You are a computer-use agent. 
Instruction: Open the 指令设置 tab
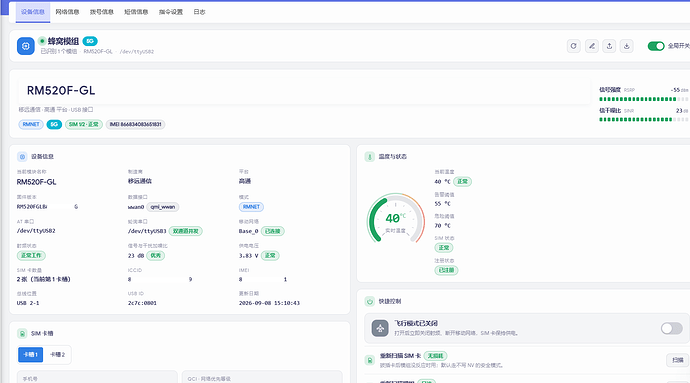tap(171, 12)
